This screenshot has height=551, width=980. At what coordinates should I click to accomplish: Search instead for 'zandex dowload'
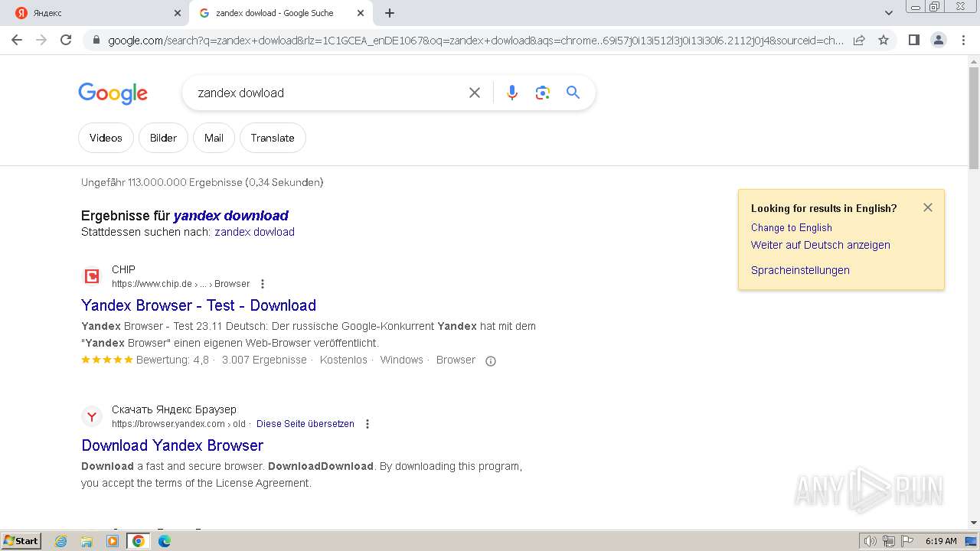254,232
